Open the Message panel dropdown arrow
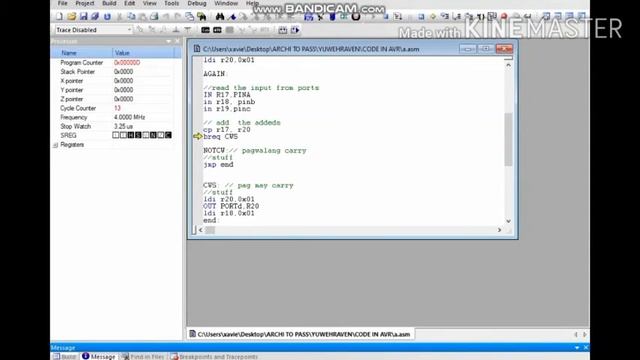This screenshot has height=360, width=640. (x=577, y=347)
